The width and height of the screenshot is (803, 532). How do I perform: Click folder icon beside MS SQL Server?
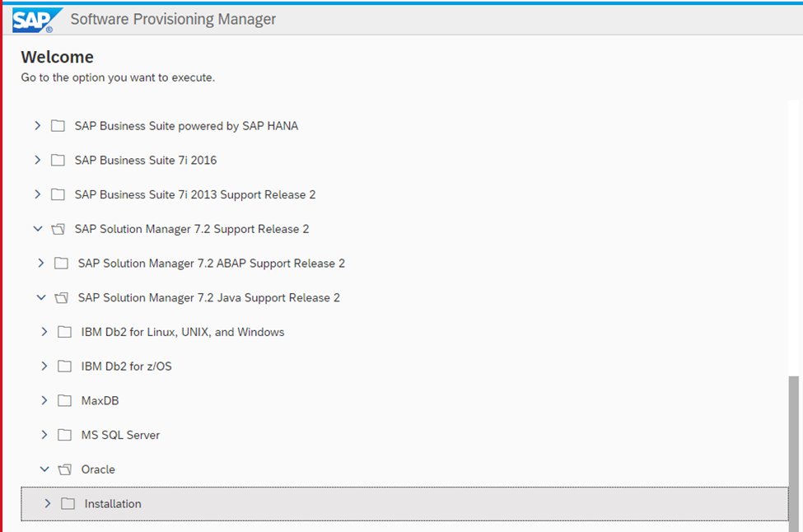tap(64, 435)
